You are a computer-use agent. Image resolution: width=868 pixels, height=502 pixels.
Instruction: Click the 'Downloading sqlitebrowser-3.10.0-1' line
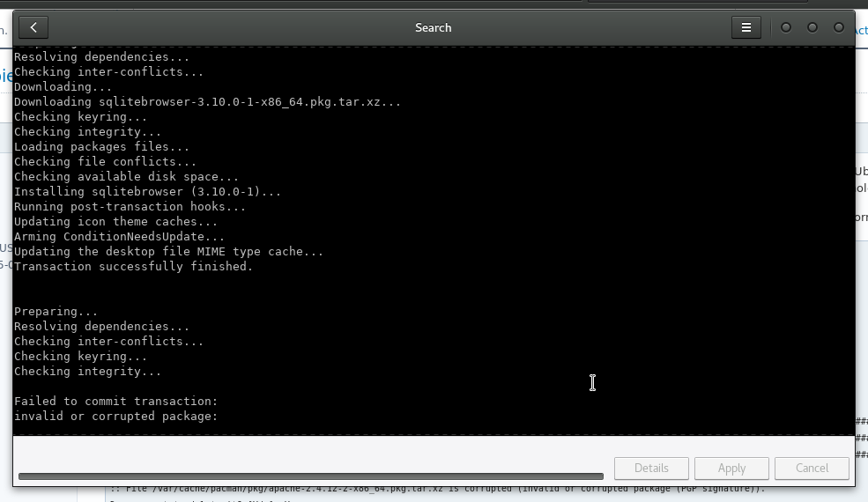pos(207,102)
